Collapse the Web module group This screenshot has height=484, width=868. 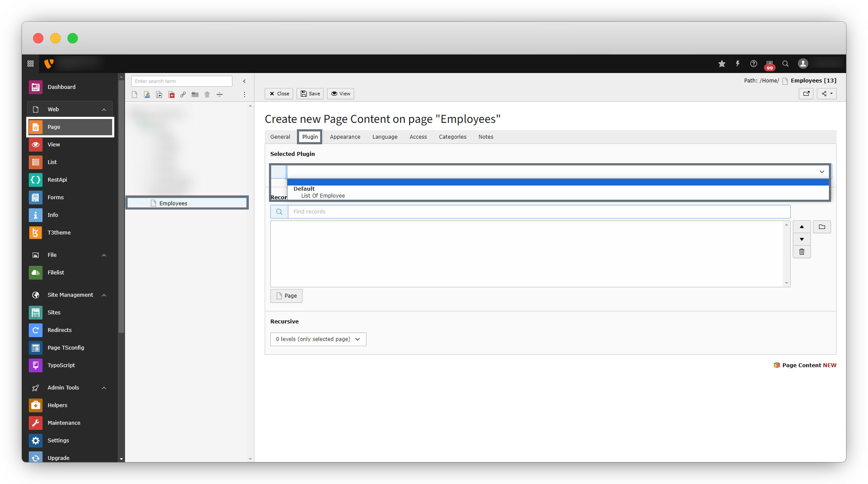pyautogui.click(x=104, y=110)
